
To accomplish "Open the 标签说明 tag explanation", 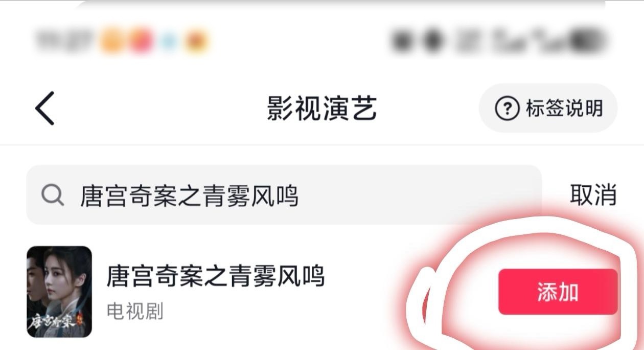I will point(548,108).
